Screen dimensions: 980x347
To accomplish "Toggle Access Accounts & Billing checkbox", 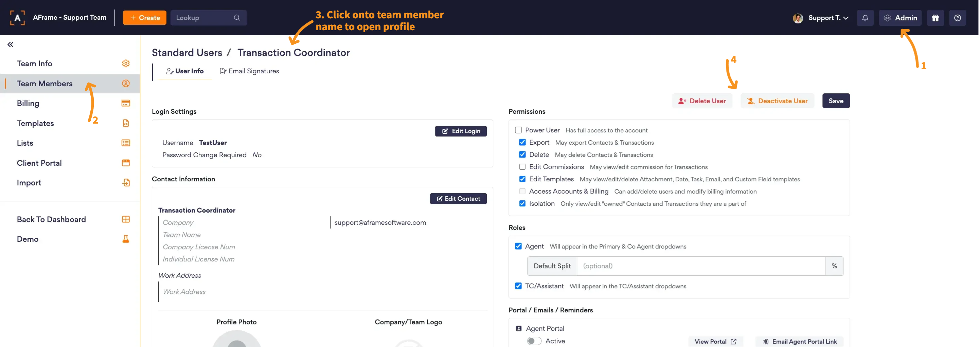I will tap(522, 191).
